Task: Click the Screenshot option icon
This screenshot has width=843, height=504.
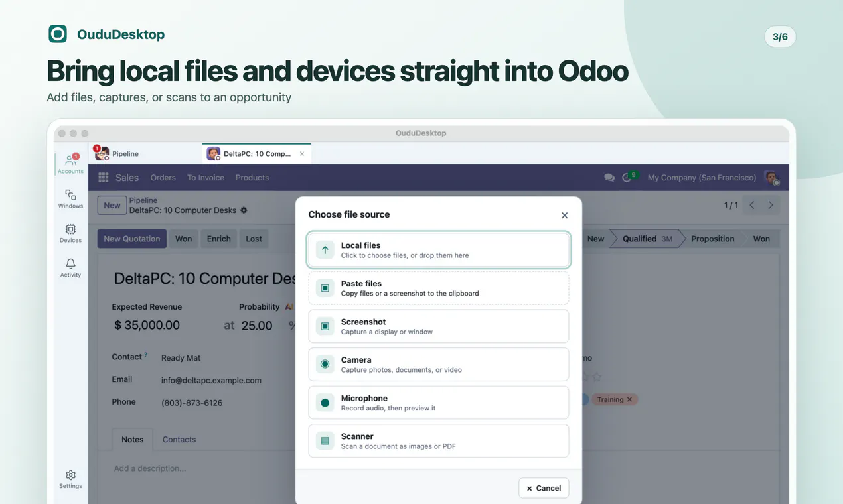Action: tap(325, 326)
